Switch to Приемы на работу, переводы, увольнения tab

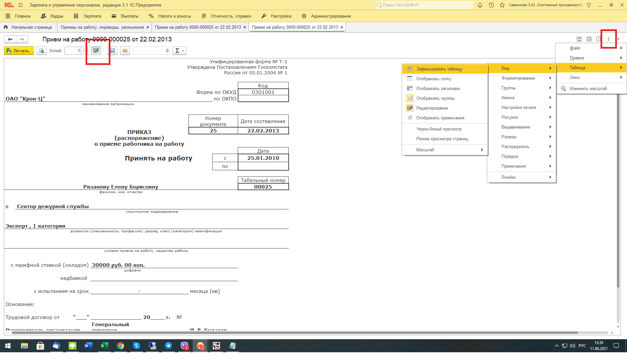pyautogui.click(x=102, y=27)
